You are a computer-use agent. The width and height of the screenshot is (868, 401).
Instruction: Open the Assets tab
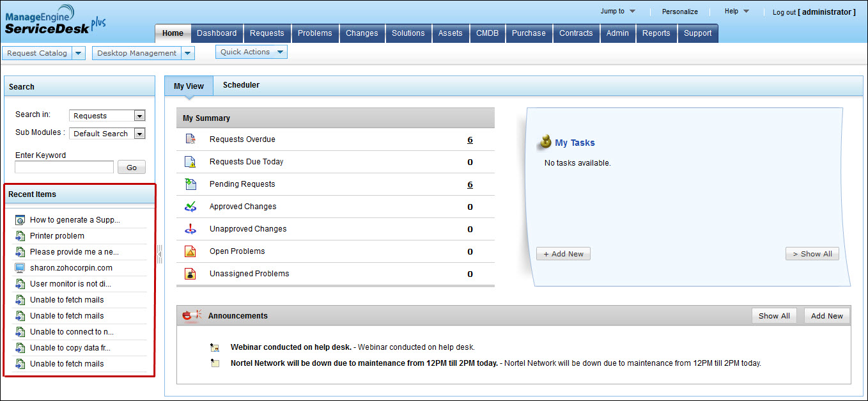[450, 33]
